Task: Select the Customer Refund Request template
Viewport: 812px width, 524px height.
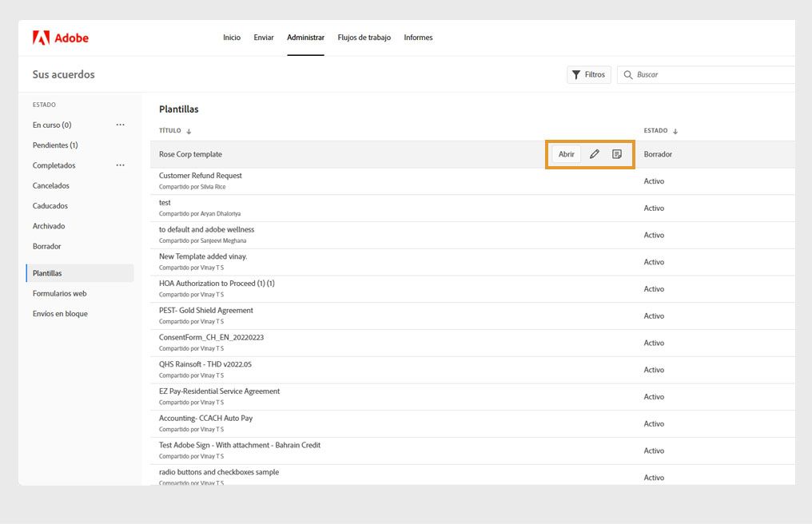Action: coord(201,176)
